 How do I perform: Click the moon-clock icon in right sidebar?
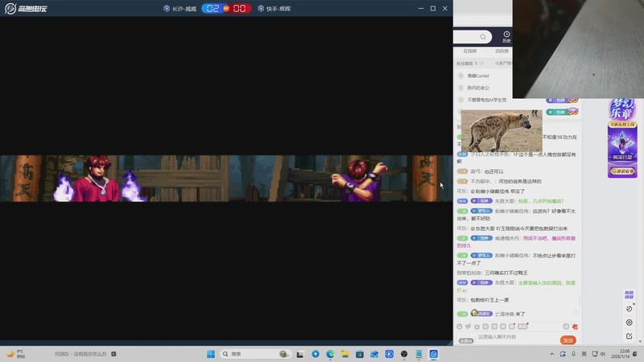tap(630, 309)
